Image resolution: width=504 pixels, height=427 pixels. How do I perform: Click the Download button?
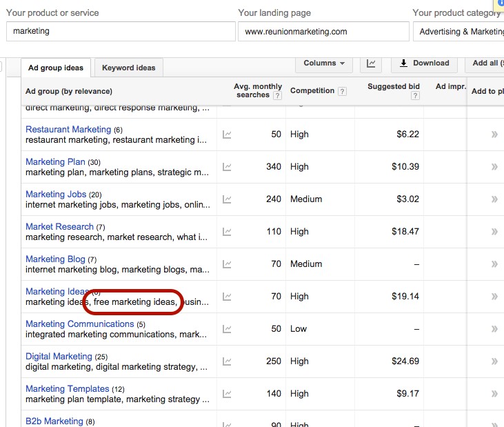424,63
